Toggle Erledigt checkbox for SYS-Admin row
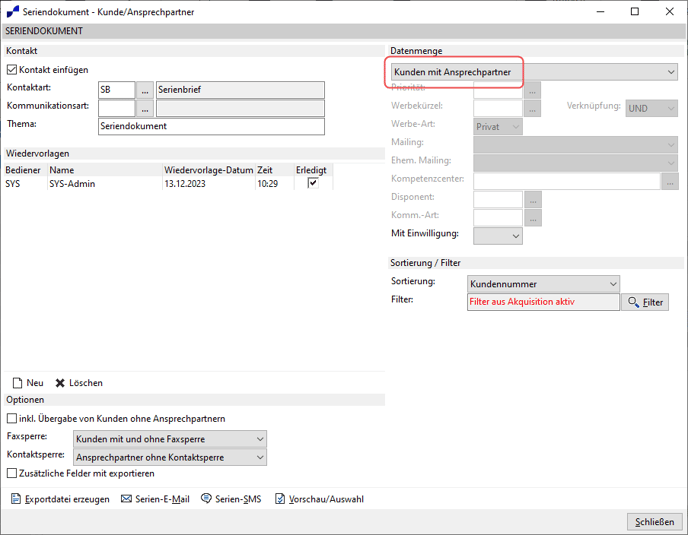 coord(313,183)
